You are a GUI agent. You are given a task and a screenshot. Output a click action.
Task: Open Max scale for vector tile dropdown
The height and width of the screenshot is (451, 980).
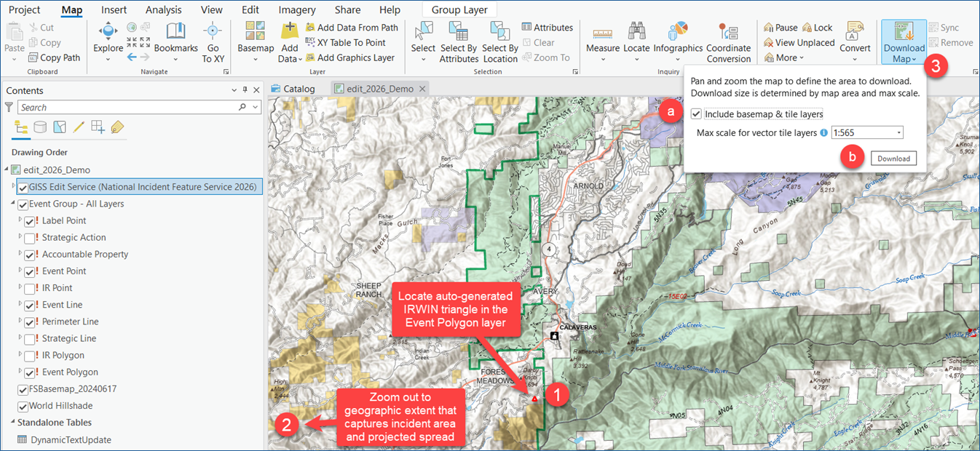(899, 133)
